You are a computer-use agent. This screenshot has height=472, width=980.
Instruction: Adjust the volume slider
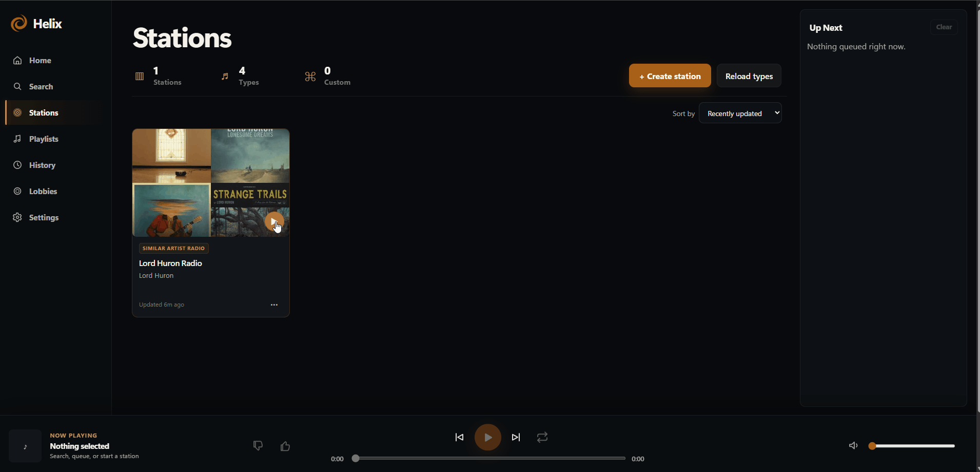pyautogui.click(x=912, y=446)
